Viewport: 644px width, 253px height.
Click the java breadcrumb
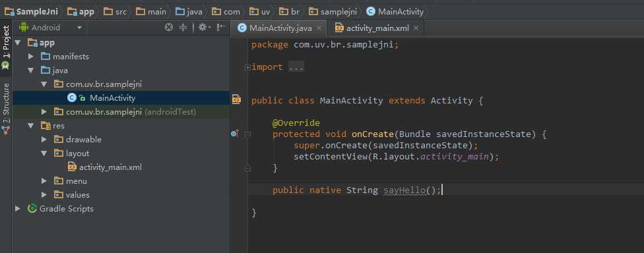[189, 11]
